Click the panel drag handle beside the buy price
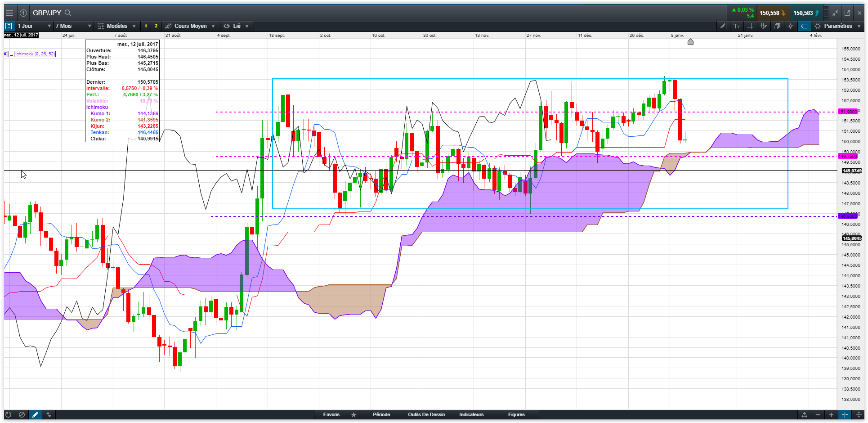The width and height of the screenshot is (868, 423). (826, 13)
